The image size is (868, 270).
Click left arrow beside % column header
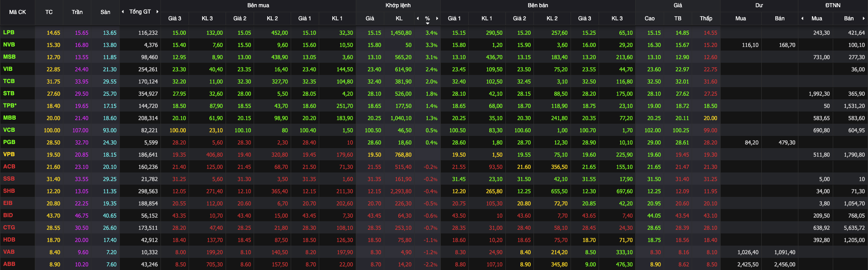[x=418, y=19]
